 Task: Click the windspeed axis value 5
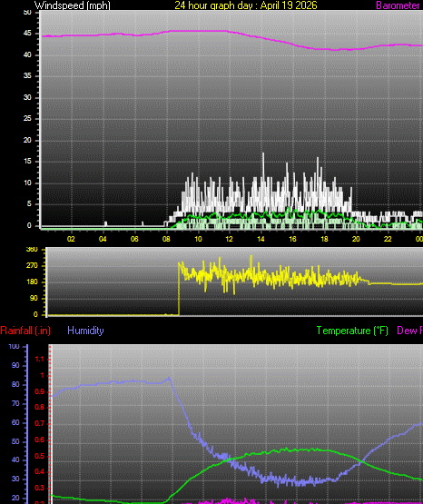click(x=29, y=203)
